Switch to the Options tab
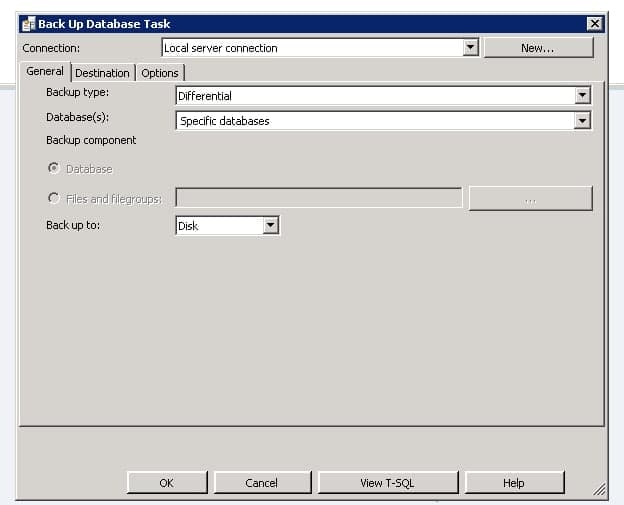 [160, 73]
